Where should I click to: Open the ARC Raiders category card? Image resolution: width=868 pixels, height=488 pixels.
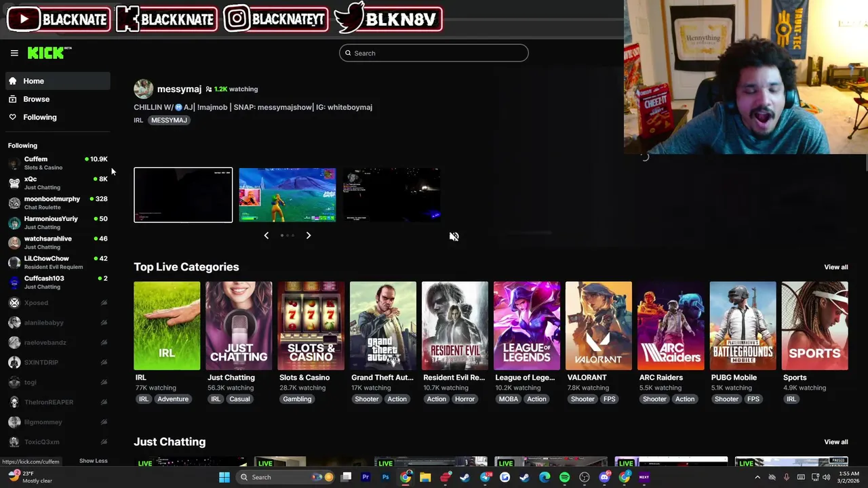(671, 326)
